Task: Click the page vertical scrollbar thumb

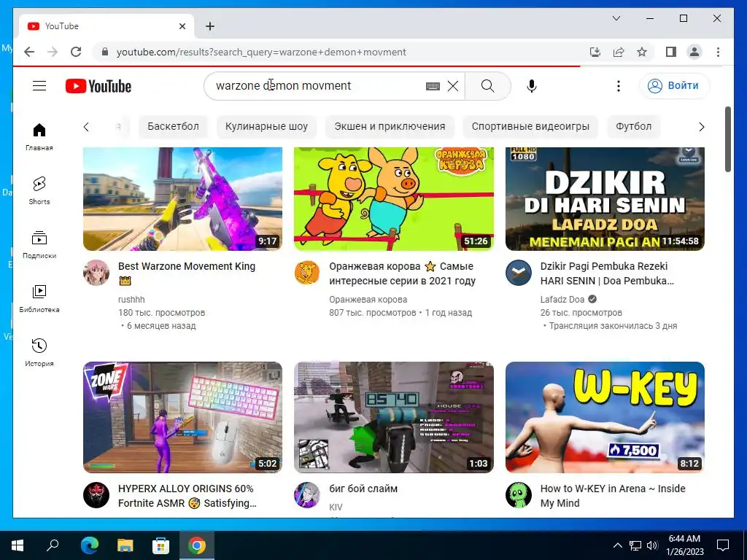Action: coord(727,139)
